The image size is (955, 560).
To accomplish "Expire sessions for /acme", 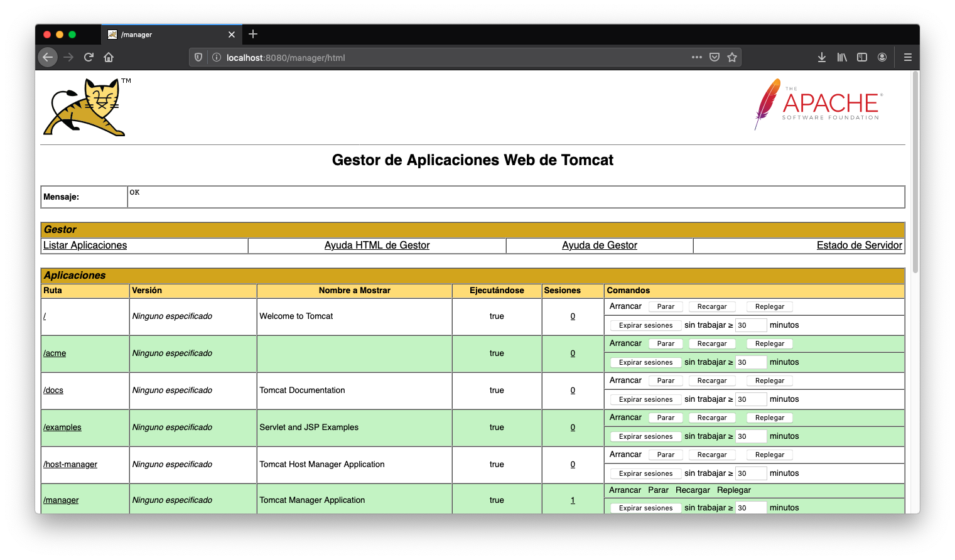I will (x=645, y=363).
